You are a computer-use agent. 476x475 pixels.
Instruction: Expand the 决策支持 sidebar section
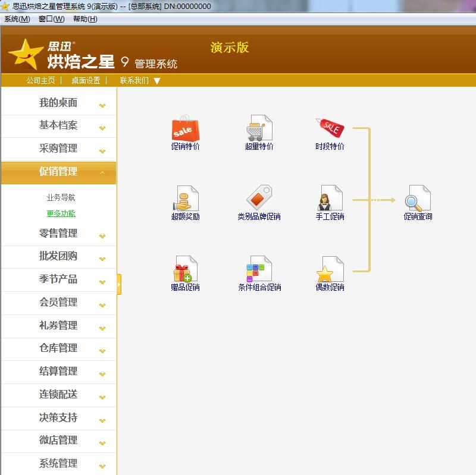click(58, 418)
